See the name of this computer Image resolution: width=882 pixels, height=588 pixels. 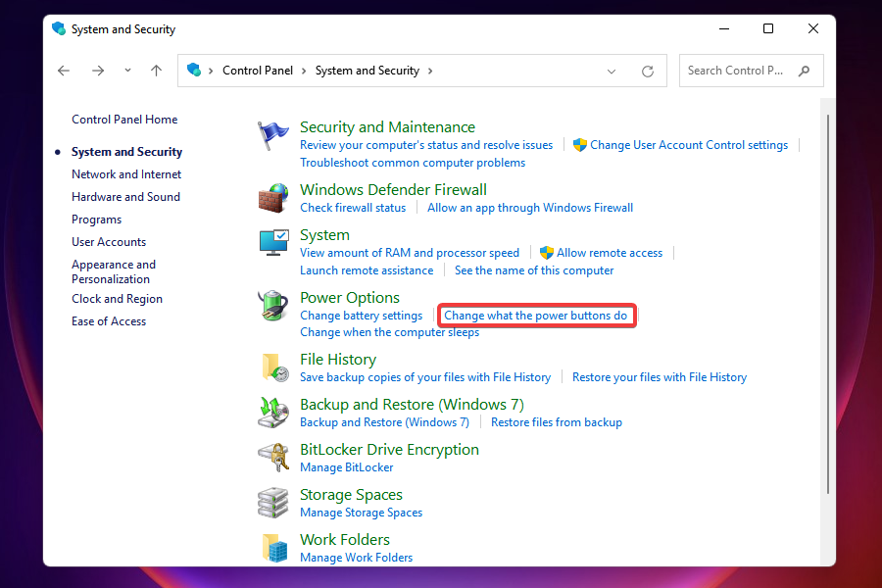534,270
